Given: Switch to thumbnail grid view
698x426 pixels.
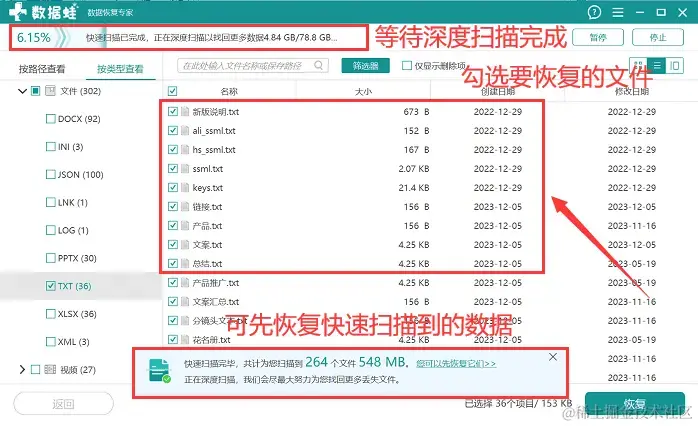Looking at the screenshot, I should pyautogui.click(x=638, y=66).
